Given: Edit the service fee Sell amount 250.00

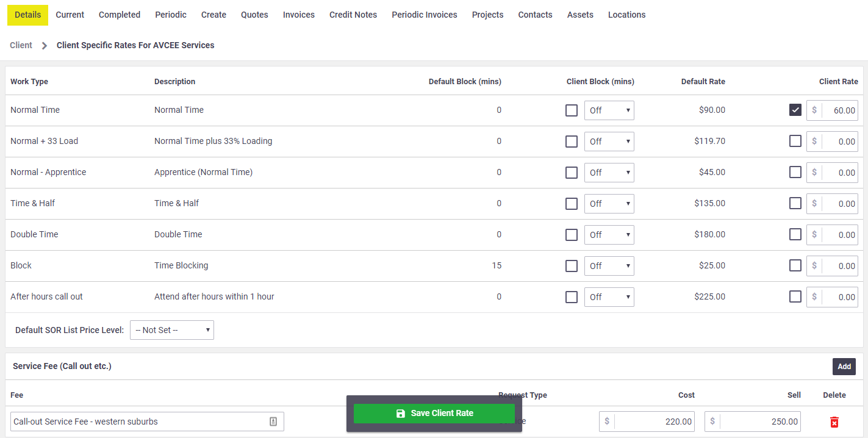Looking at the screenshot, I should point(753,422).
